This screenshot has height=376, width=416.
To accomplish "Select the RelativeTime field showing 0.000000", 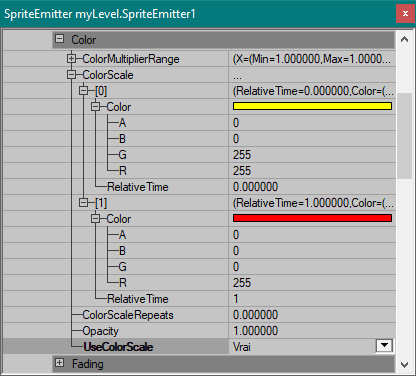I will pos(312,187).
